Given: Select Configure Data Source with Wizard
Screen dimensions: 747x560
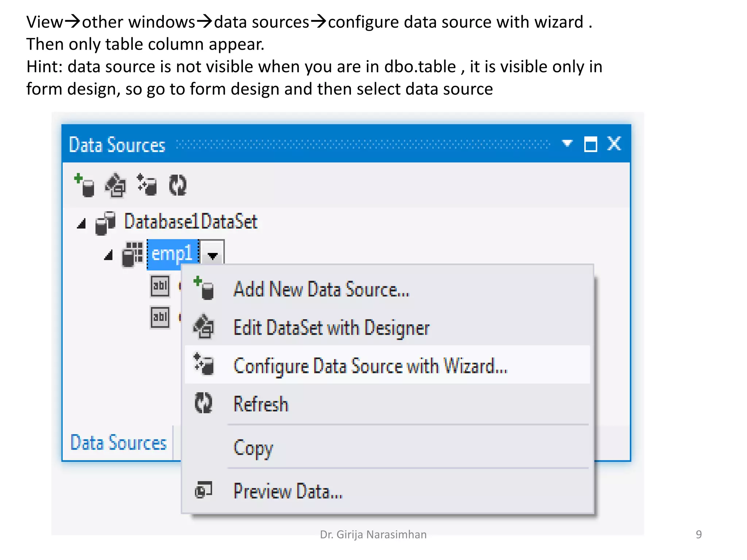Looking at the screenshot, I should pos(370,366).
